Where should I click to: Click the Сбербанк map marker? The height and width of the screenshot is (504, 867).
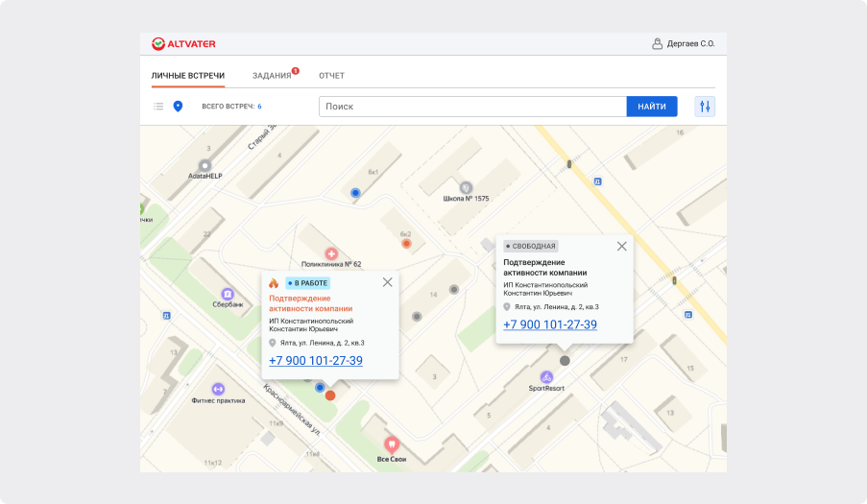[228, 294]
